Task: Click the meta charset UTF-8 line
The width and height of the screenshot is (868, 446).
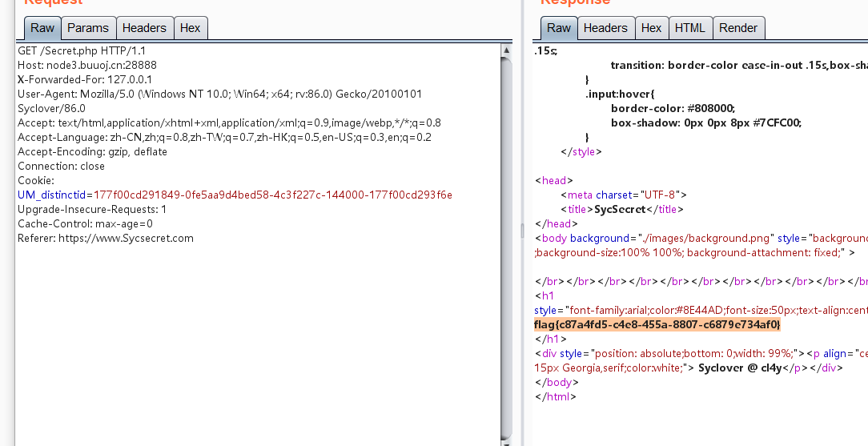Action: [624, 195]
